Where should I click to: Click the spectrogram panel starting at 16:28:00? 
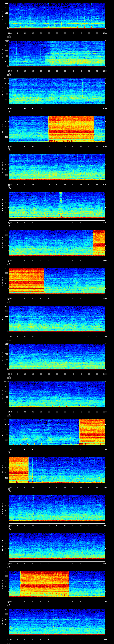[x=57, y=546]
